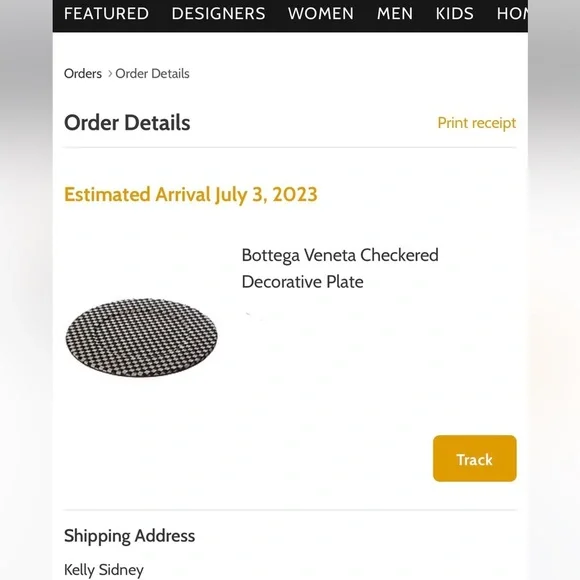Track the order with Track button

pos(475,459)
